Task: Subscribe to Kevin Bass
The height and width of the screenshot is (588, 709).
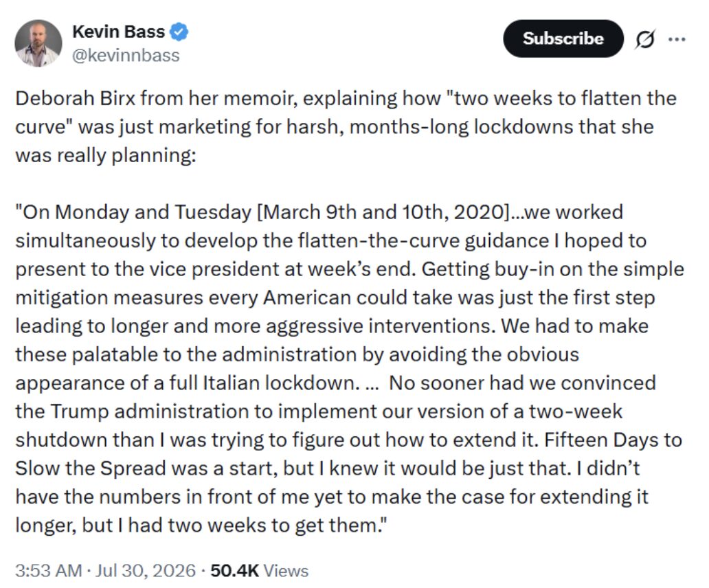Action: point(563,38)
